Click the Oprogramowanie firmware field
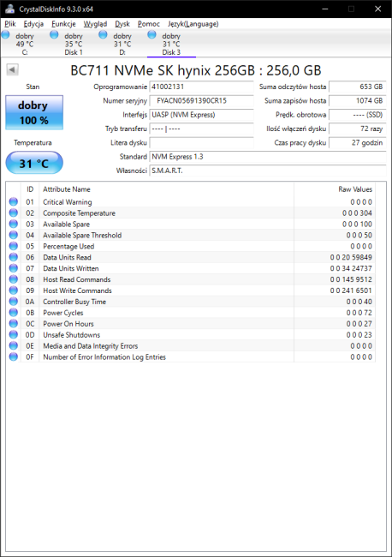The width and height of the screenshot is (392, 557). [x=201, y=87]
